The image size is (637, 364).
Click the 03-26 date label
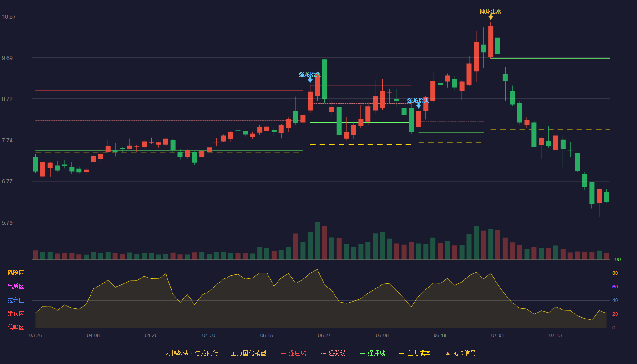(35, 335)
